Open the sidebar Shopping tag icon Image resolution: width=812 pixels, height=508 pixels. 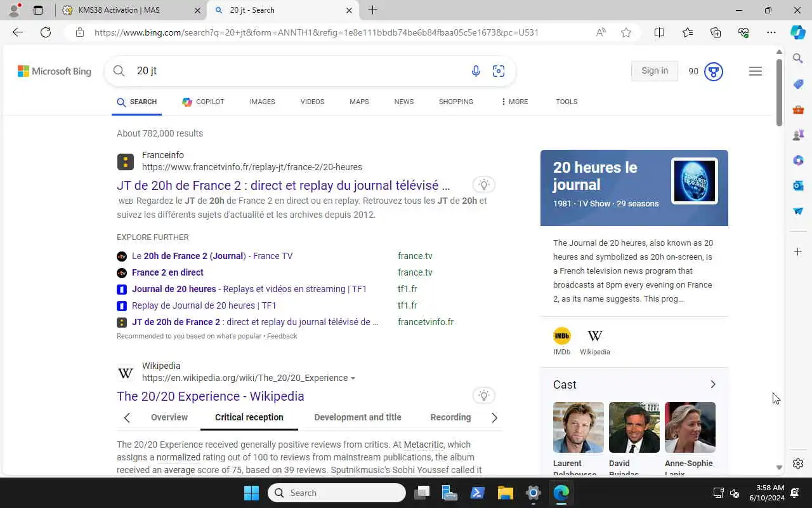point(798,84)
